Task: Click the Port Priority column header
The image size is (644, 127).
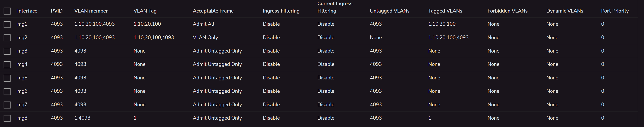Action: pos(615,11)
